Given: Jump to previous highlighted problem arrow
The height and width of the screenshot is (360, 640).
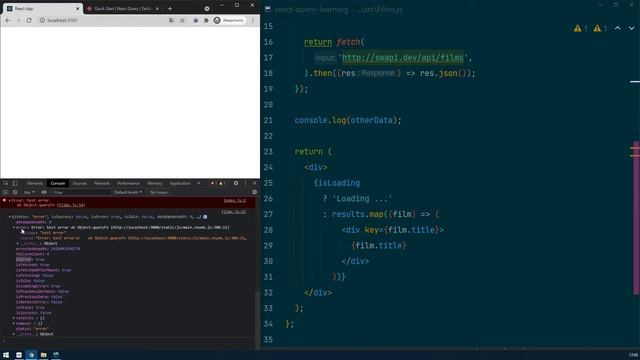Looking at the screenshot, I should point(618,28).
